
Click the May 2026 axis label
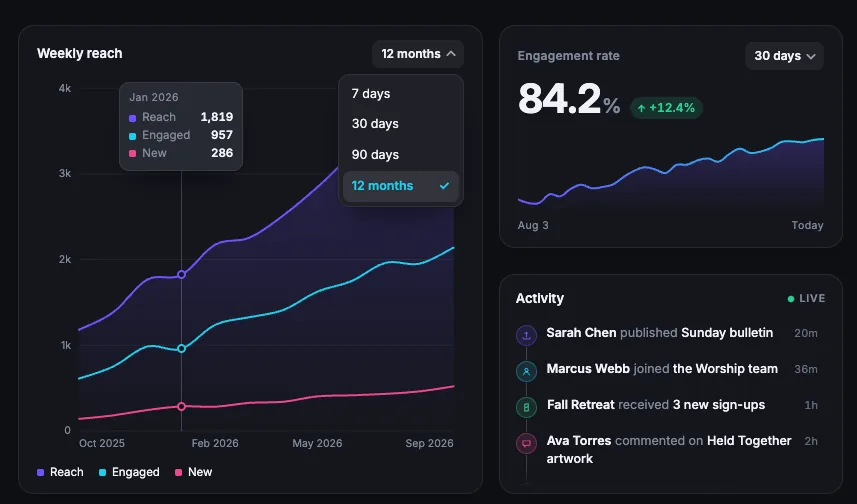click(x=317, y=443)
